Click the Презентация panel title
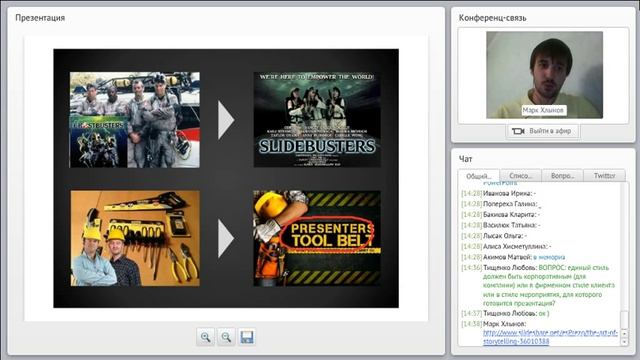The width and height of the screenshot is (640, 360). click(x=40, y=18)
